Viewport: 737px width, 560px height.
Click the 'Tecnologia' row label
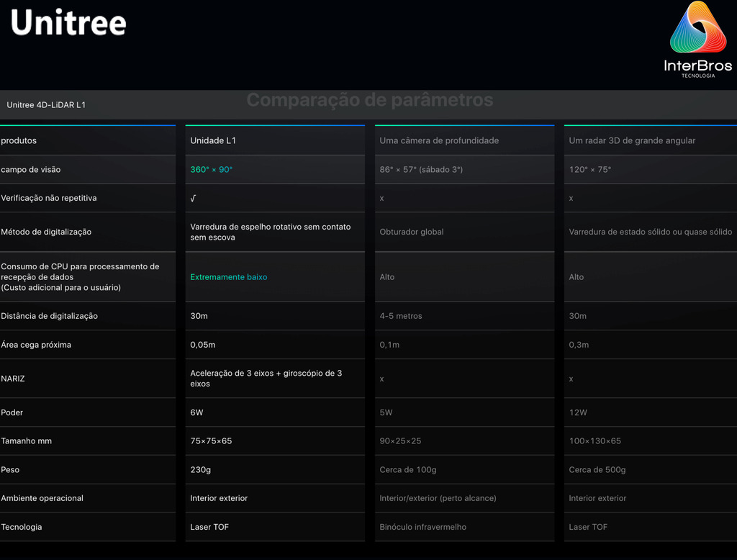pos(21,527)
